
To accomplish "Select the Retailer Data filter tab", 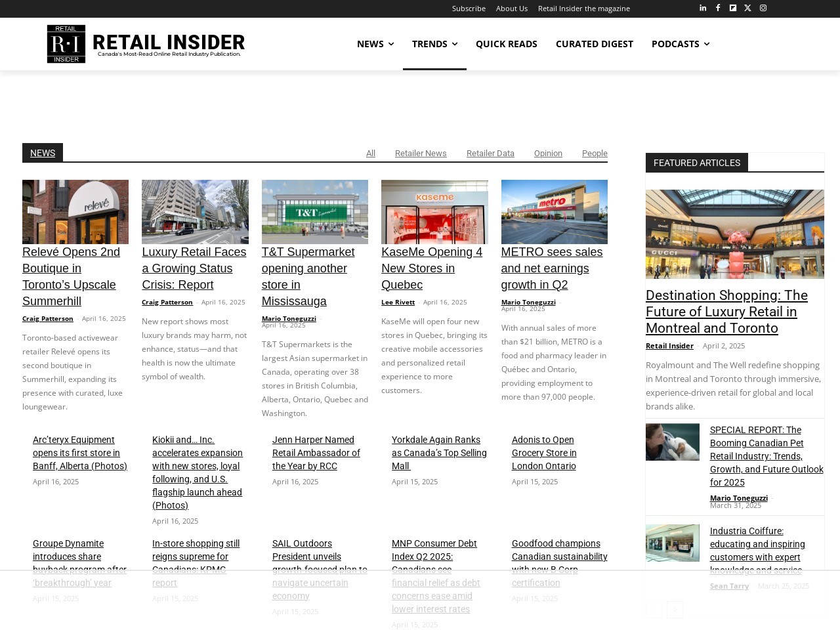I will pyautogui.click(x=490, y=153).
